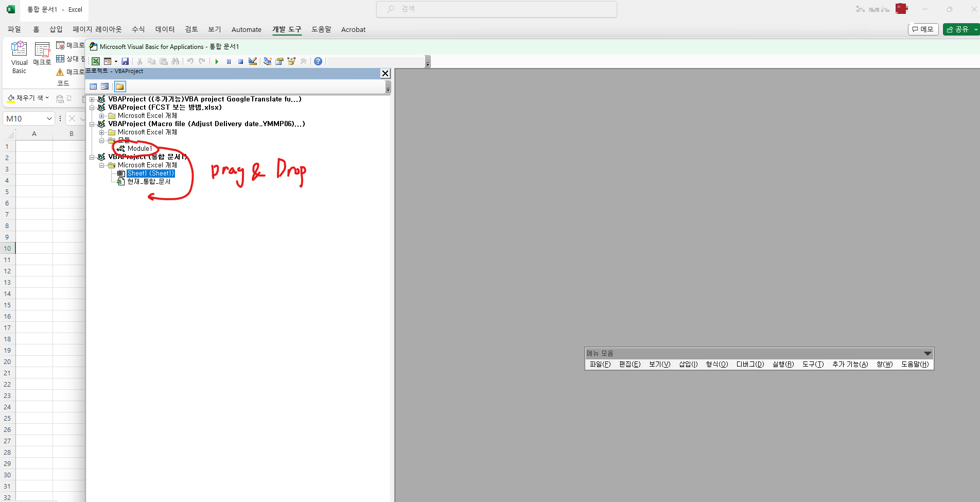Open 도구(T) menu in floating menu bar
980x502 pixels.
click(x=813, y=364)
